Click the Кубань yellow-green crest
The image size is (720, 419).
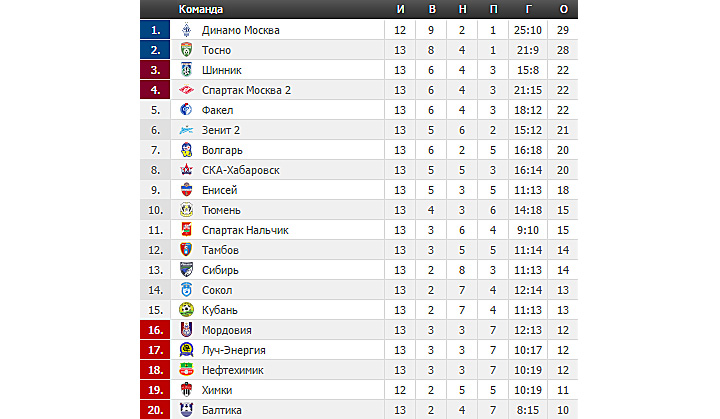[x=186, y=310]
